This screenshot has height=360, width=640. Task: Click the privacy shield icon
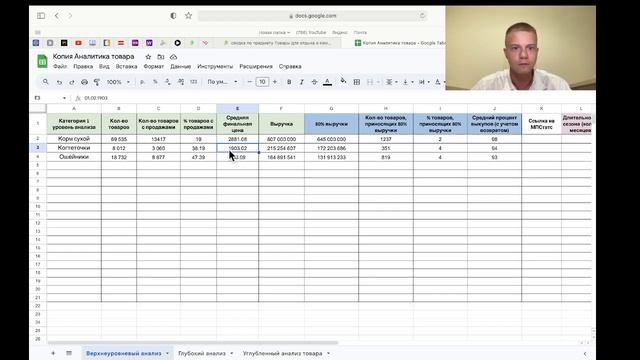click(173, 16)
